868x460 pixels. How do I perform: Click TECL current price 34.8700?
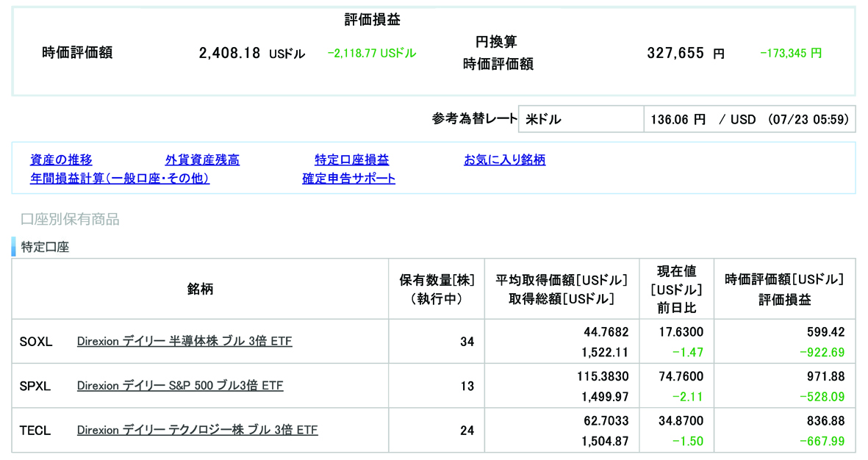[x=681, y=421]
